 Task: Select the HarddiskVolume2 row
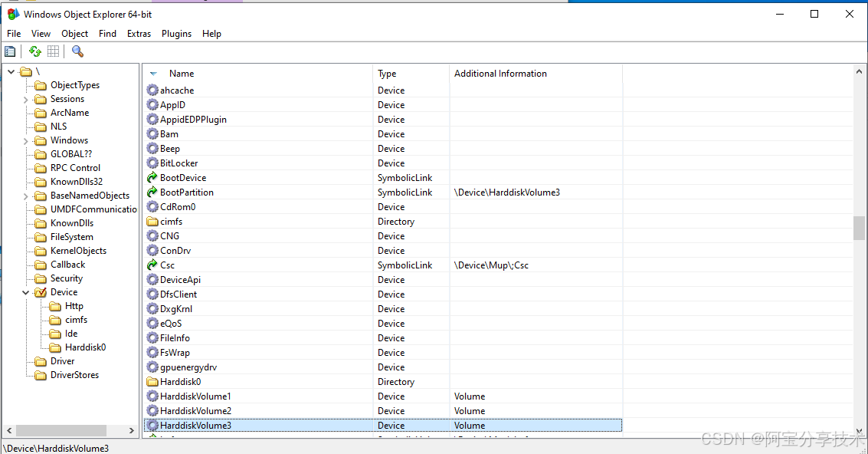point(383,411)
